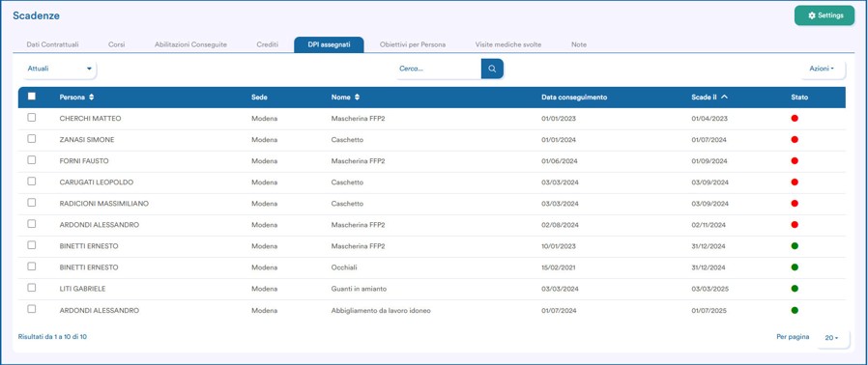Click red status dot in 02/11/2024 row
This screenshot has width=868, height=365.
(x=795, y=225)
